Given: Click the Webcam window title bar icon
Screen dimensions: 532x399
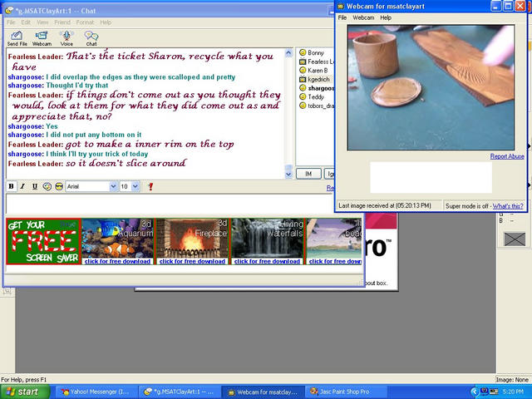Looking at the screenshot, I should pyautogui.click(x=341, y=6).
